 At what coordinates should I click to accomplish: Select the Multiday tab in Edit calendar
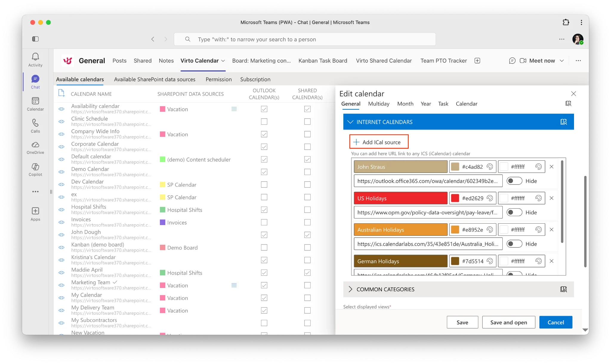click(x=379, y=104)
